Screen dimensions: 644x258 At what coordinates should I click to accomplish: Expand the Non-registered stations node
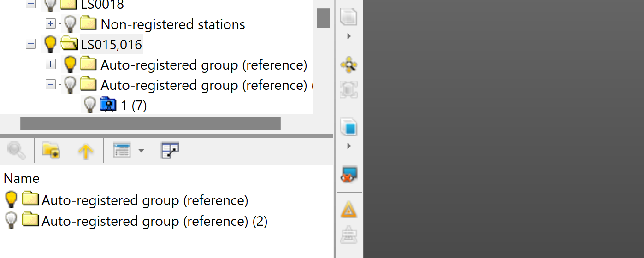coord(51,24)
